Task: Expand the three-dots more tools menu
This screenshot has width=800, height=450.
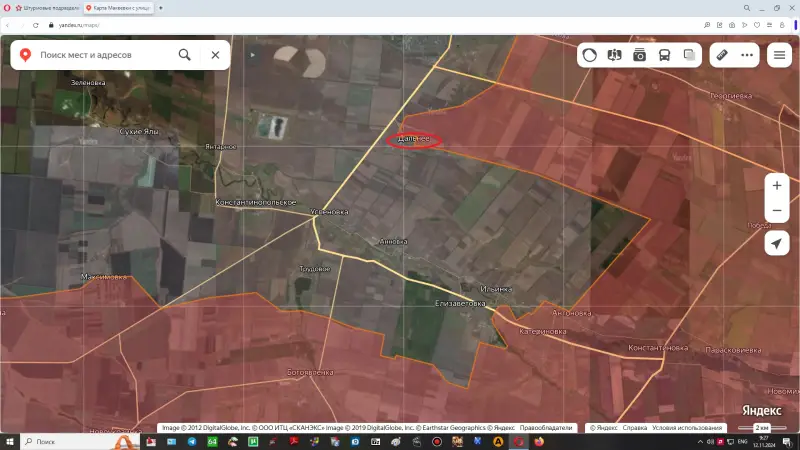Action: tap(747, 55)
